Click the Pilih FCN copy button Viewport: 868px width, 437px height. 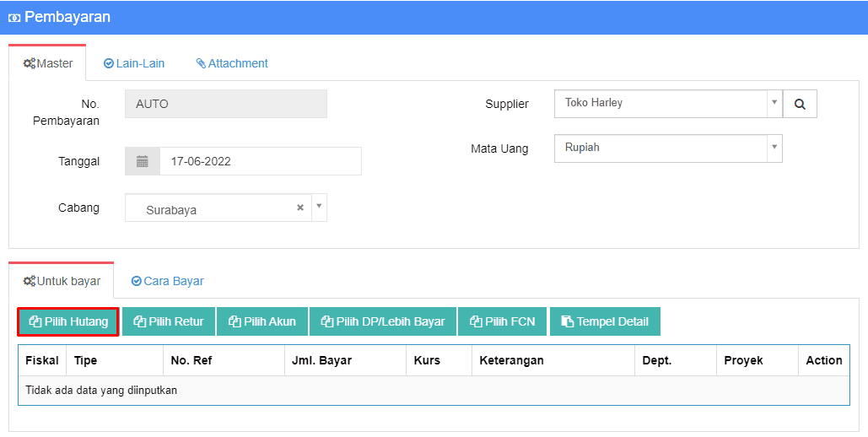(502, 321)
